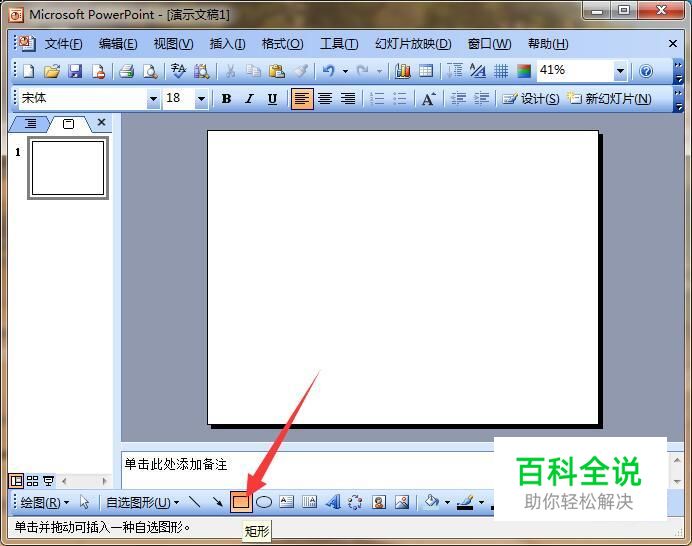692x546 pixels.
Task: Toggle bulleted list formatting
Action: click(x=399, y=99)
